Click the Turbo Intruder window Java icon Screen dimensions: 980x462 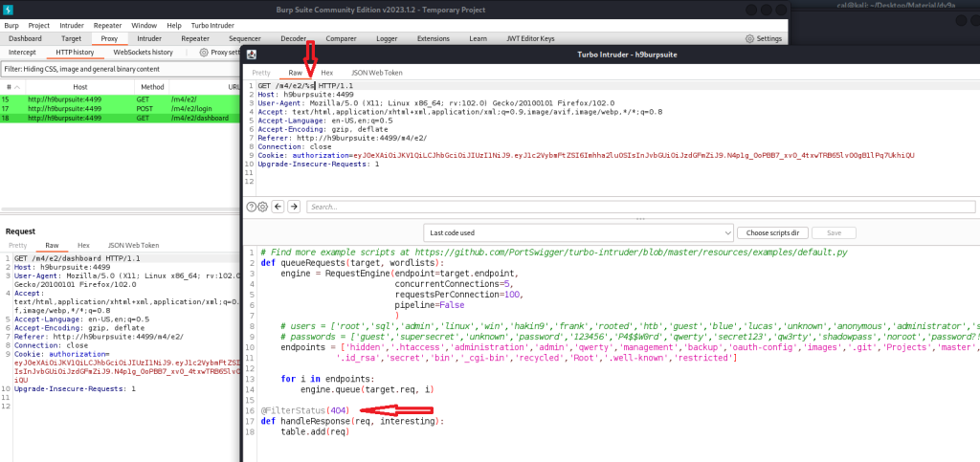coord(252,55)
